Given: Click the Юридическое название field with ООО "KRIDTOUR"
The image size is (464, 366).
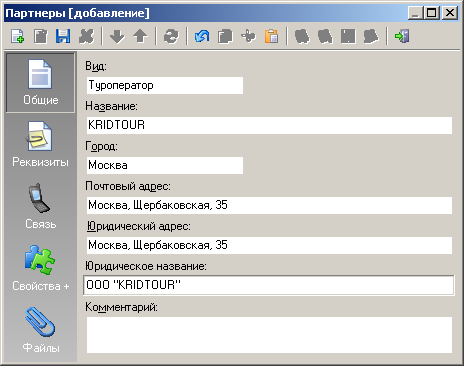Looking at the screenshot, I should point(269,285).
